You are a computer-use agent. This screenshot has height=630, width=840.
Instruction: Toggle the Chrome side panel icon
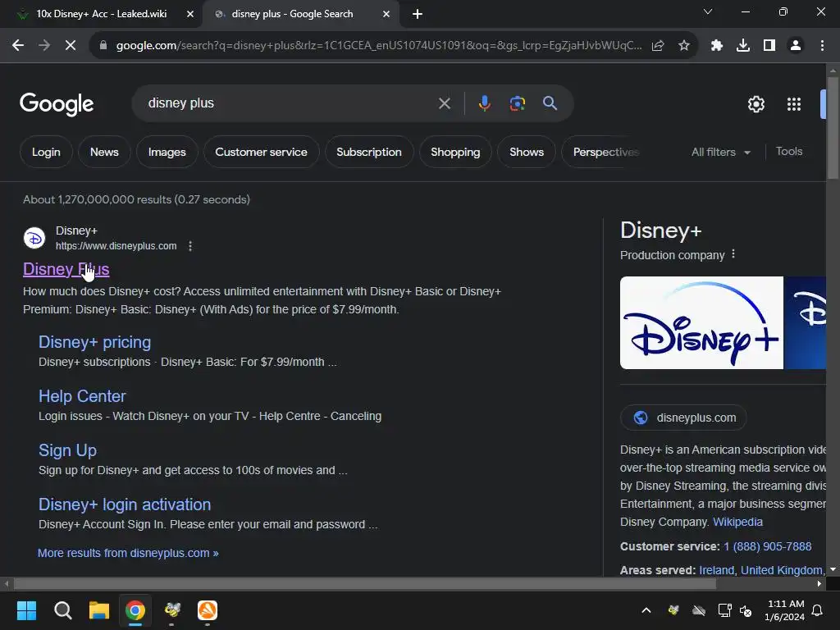(x=769, y=46)
